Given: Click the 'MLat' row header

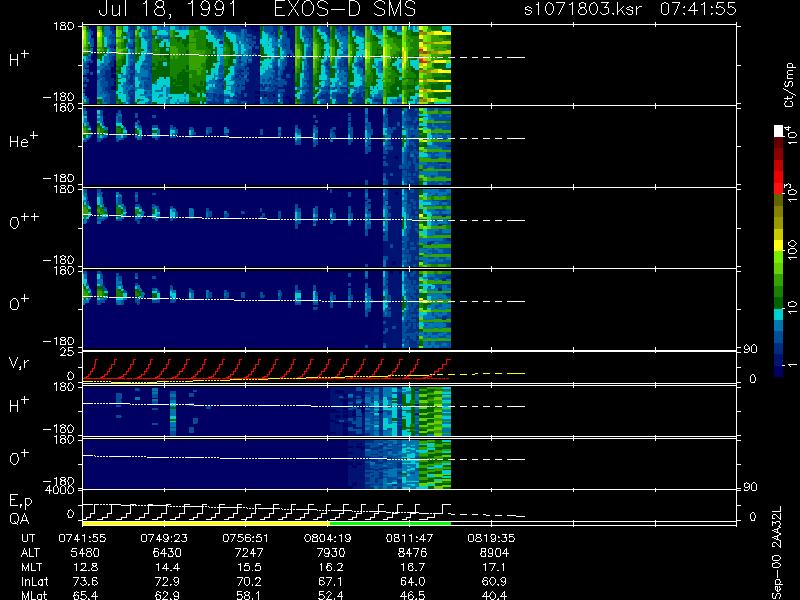Looking at the screenshot, I should click(34, 595).
